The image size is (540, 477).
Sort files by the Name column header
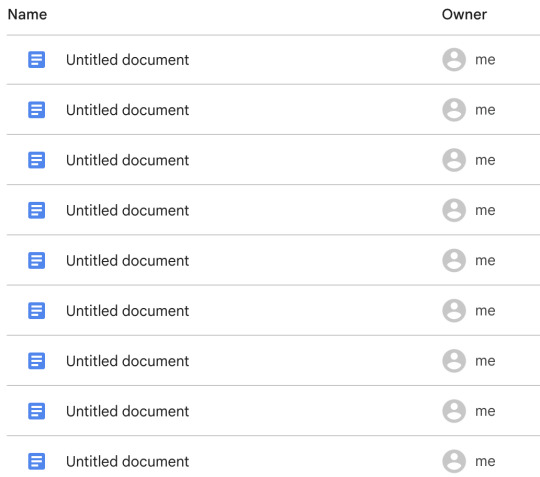pyautogui.click(x=27, y=14)
